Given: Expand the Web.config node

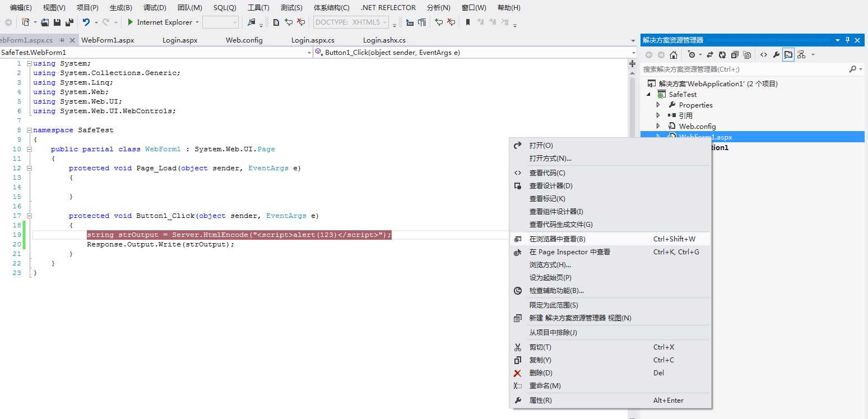Looking at the screenshot, I should pos(658,126).
